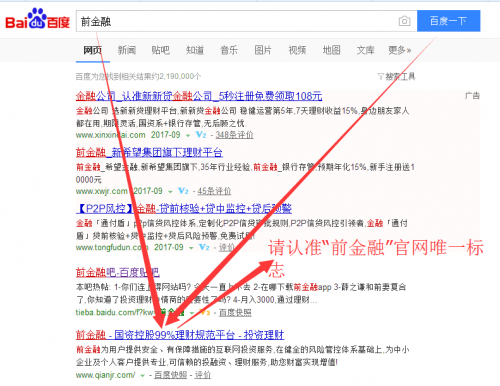Switch to the 图片 tab

[x=263, y=50]
